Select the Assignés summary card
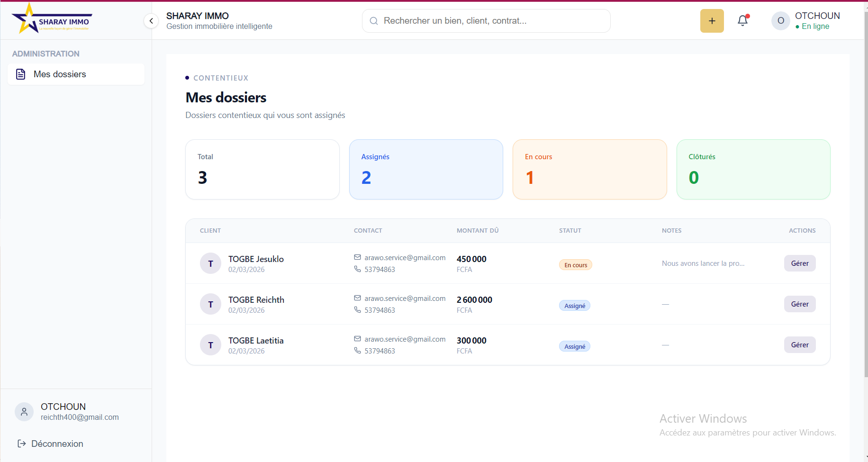 [x=425, y=169]
